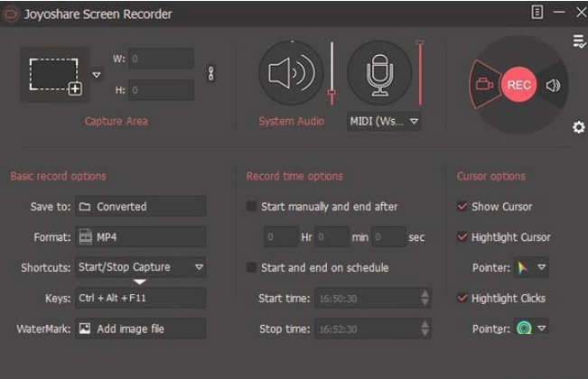Uncheck the Highlight Cursor checkbox
The height and width of the screenshot is (379, 588).
(462, 236)
